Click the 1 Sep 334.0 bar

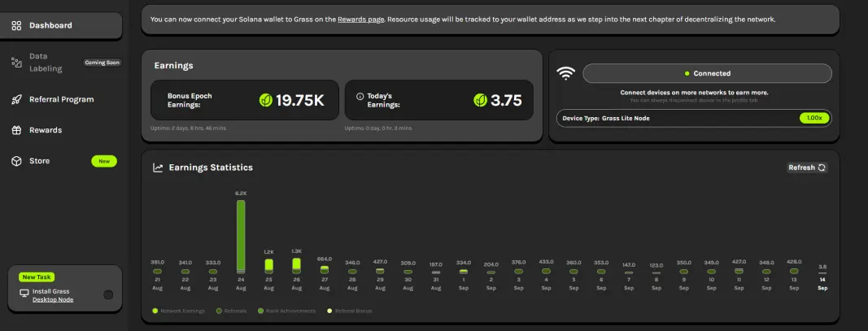(x=464, y=272)
